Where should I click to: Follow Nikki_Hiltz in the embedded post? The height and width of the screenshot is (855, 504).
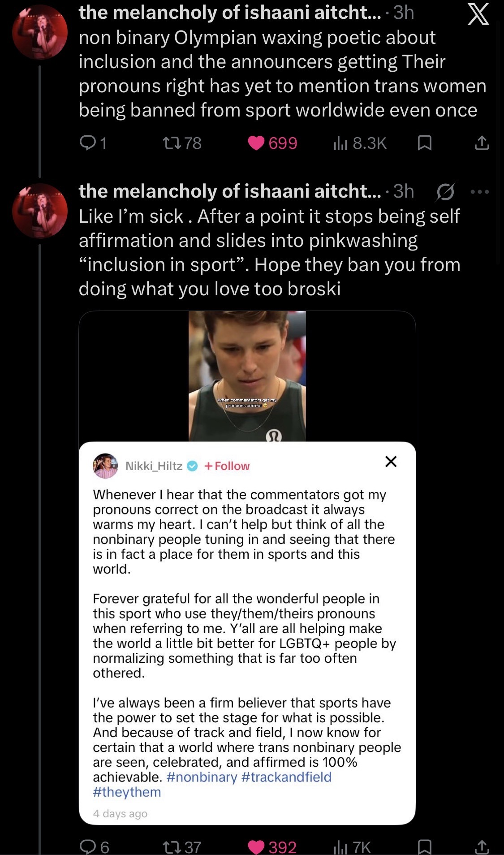[x=227, y=466]
